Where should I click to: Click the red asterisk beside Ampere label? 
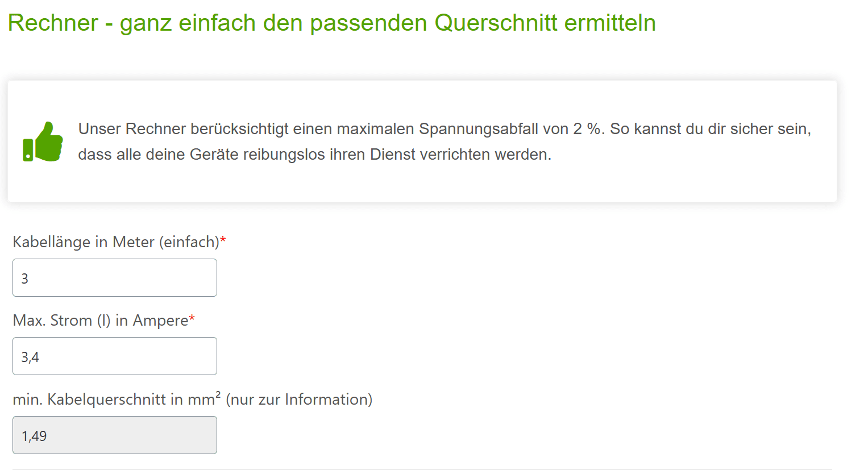click(x=192, y=319)
